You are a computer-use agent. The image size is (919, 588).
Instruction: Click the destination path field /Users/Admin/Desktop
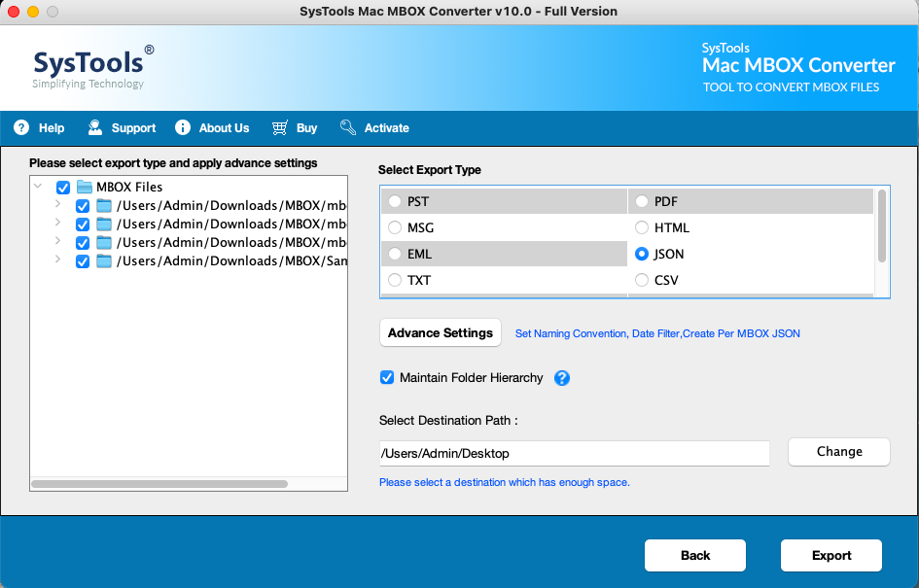[575, 453]
